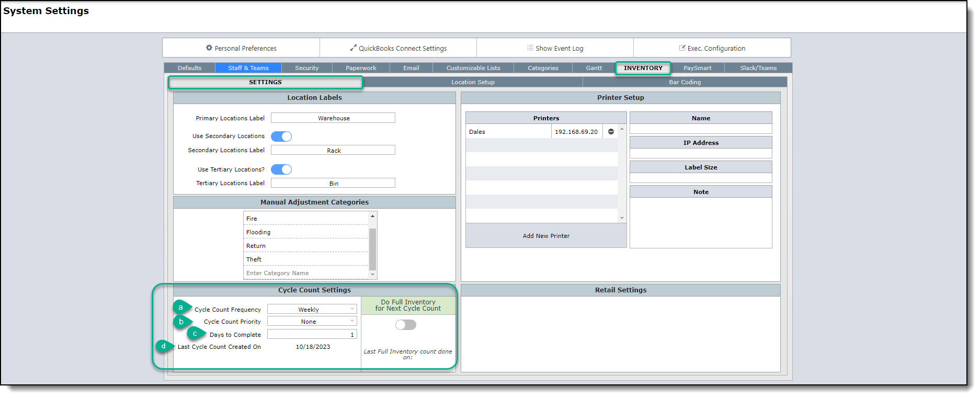
Task: Select the Theft adjustment category
Action: (x=306, y=259)
